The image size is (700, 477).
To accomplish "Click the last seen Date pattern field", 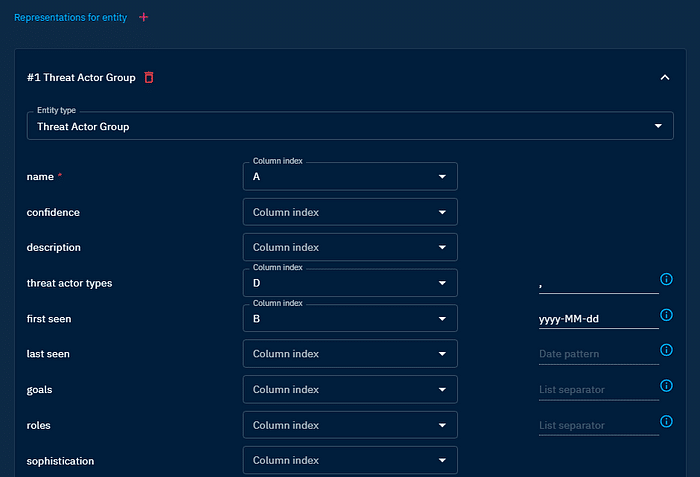I will click(x=597, y=354).
